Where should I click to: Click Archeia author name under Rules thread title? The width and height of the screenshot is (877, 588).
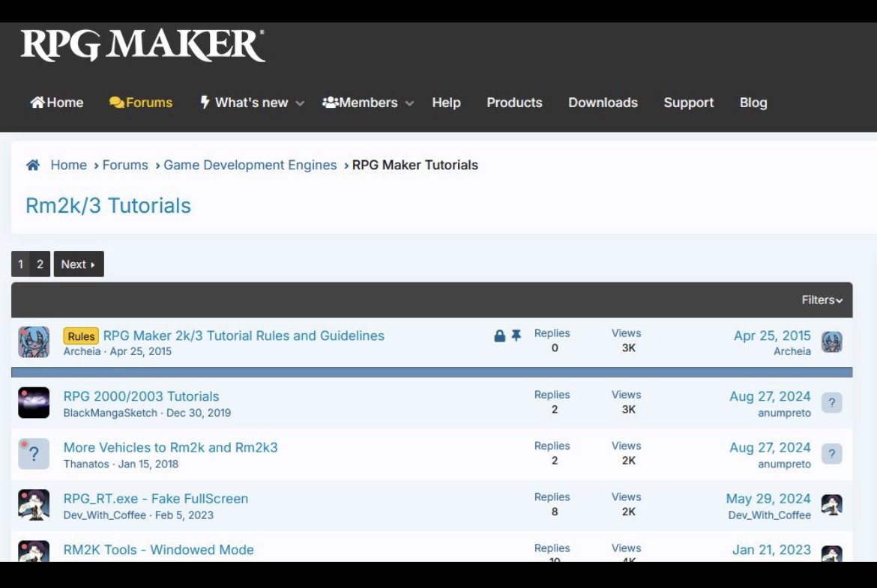pyautogui.click(x=82, y=351)
